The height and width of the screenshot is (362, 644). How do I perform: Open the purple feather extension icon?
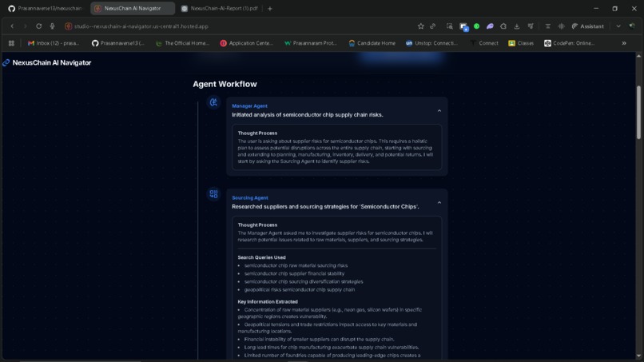click(x=490, y=26)
